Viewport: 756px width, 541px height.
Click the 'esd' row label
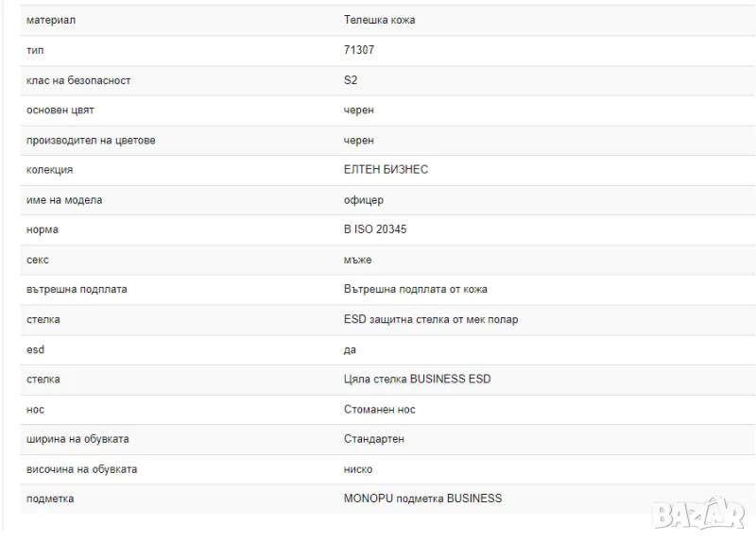point(36,349)
